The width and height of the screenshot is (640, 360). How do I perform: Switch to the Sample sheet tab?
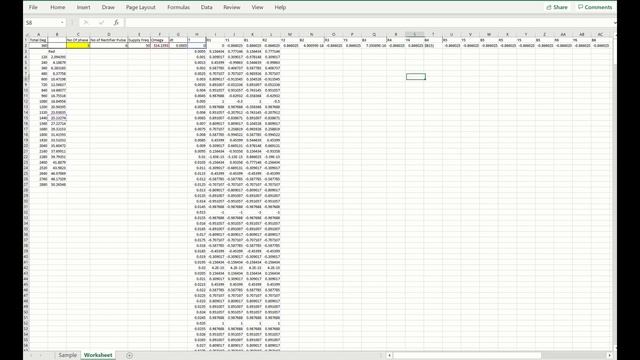click(x=67, y=355)
